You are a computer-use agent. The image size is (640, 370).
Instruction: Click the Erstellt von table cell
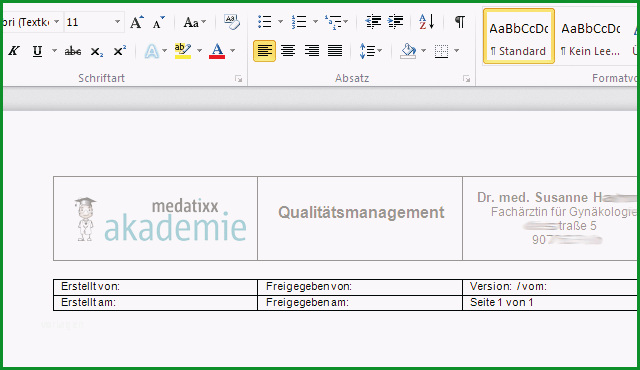click(156, 287)
